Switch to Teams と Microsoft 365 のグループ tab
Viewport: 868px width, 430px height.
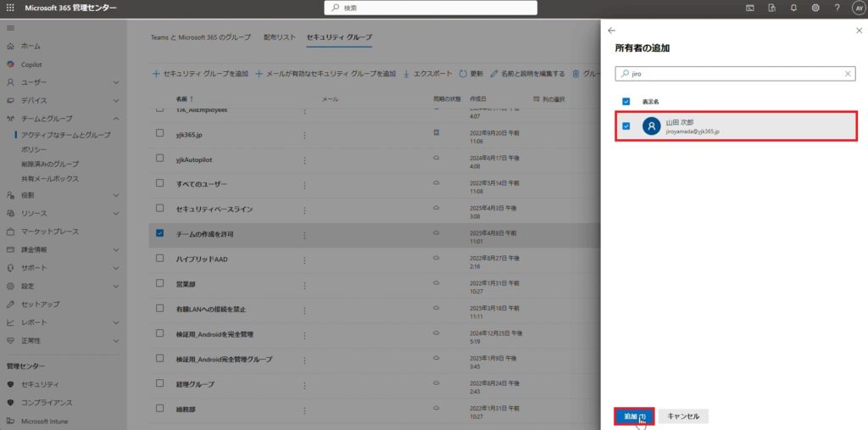pos(200,37)
